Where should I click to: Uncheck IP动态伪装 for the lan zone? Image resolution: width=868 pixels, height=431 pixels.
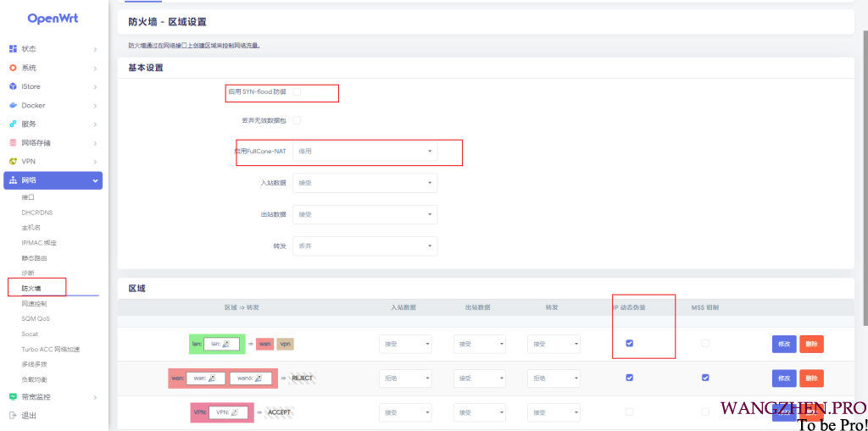[x=629, y=343]
